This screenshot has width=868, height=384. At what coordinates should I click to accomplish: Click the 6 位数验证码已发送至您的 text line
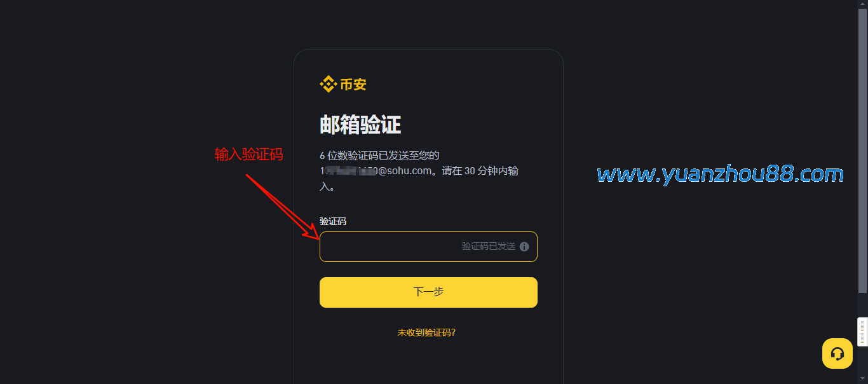[379, 156]
